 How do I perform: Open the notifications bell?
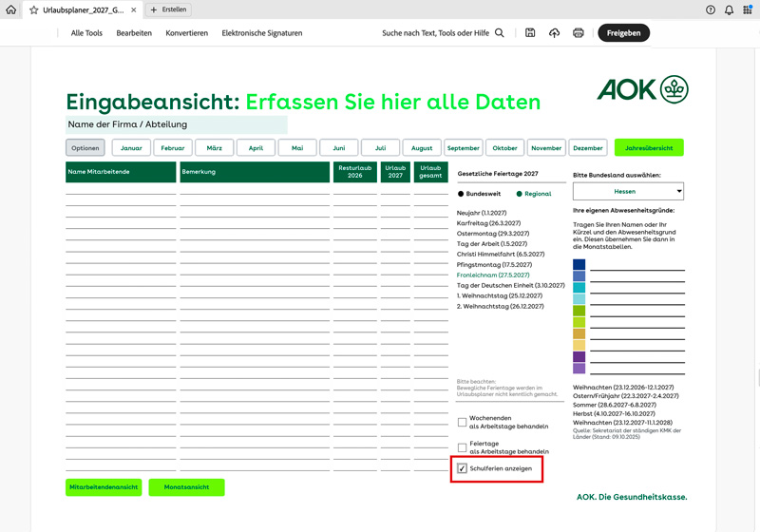pos(729,9)
